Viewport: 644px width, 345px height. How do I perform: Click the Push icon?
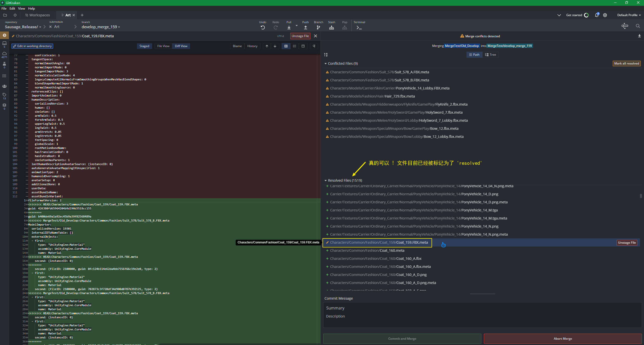pyautogui.click(x=305, y=27)
